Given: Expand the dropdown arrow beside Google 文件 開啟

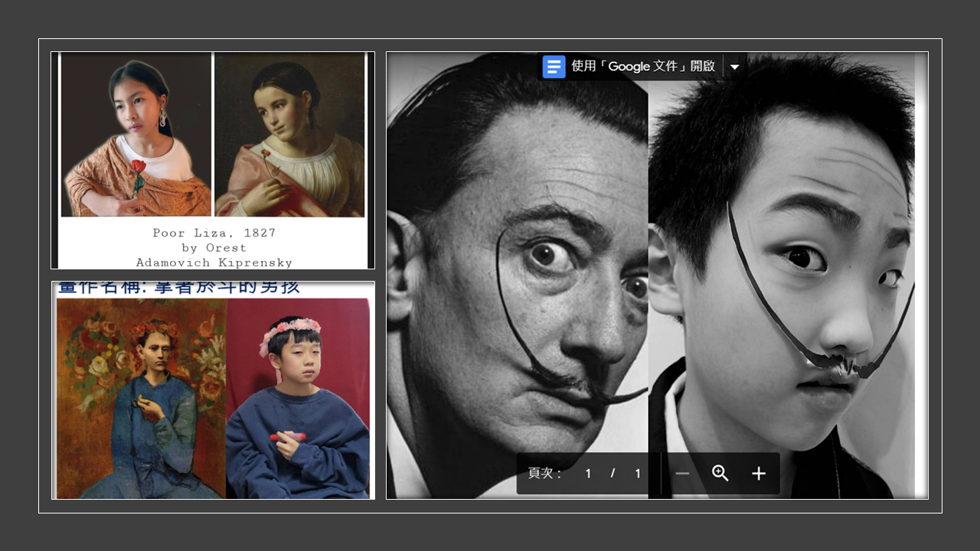Looking at the screenshot, I should tap(734, 67).
